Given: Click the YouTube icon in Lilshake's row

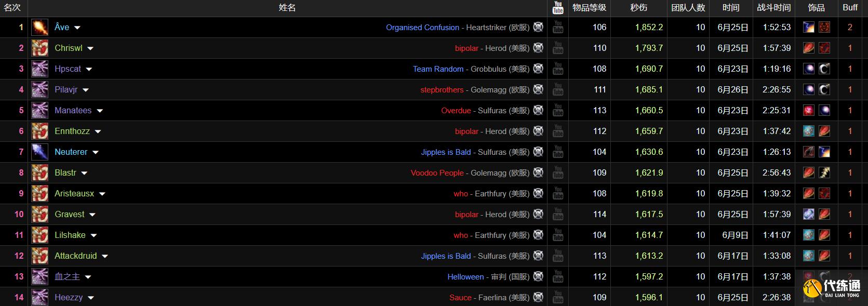Looking at the screenshot, I should tap(558, 235).
